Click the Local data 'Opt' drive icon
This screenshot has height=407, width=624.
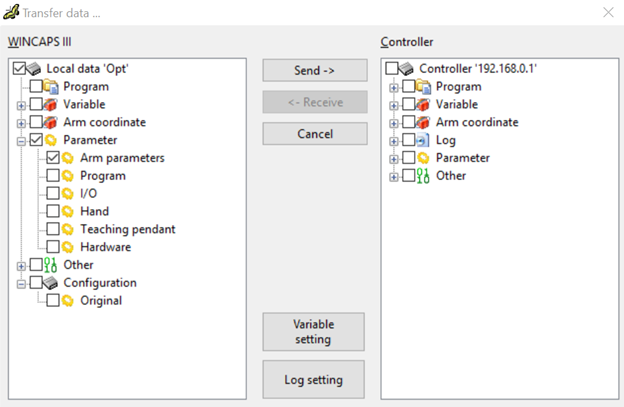pos(33,69)
